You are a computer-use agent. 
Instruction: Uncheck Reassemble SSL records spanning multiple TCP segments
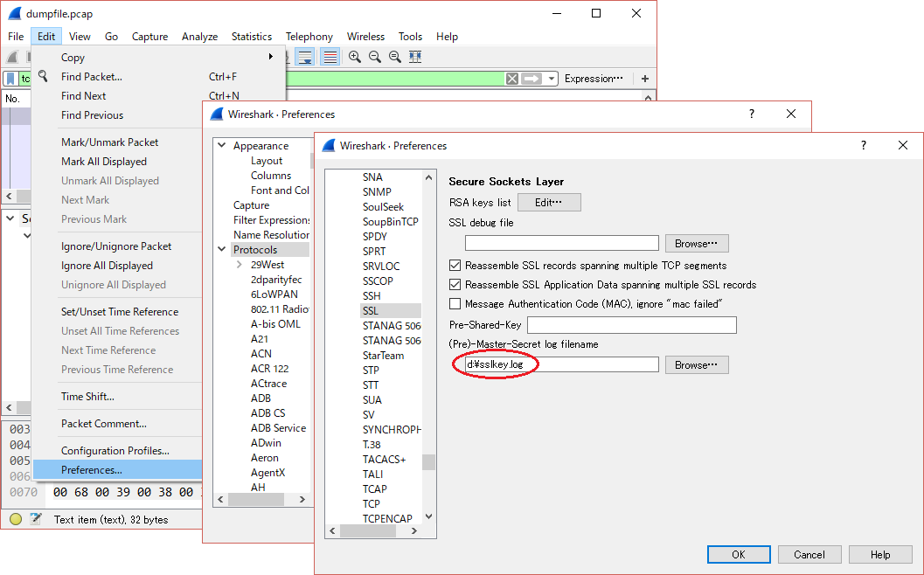455,266
